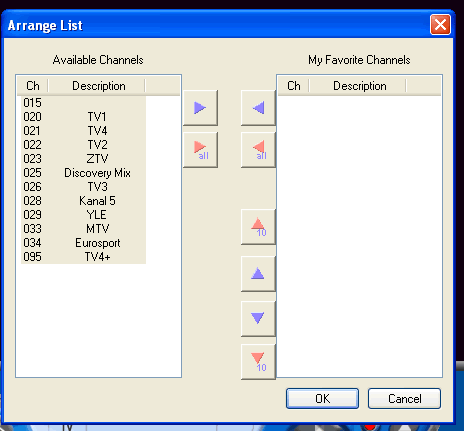Screen dimensions: 464x431
Task: Close the Arrange List dialog
Action: (x=440, y=25)
